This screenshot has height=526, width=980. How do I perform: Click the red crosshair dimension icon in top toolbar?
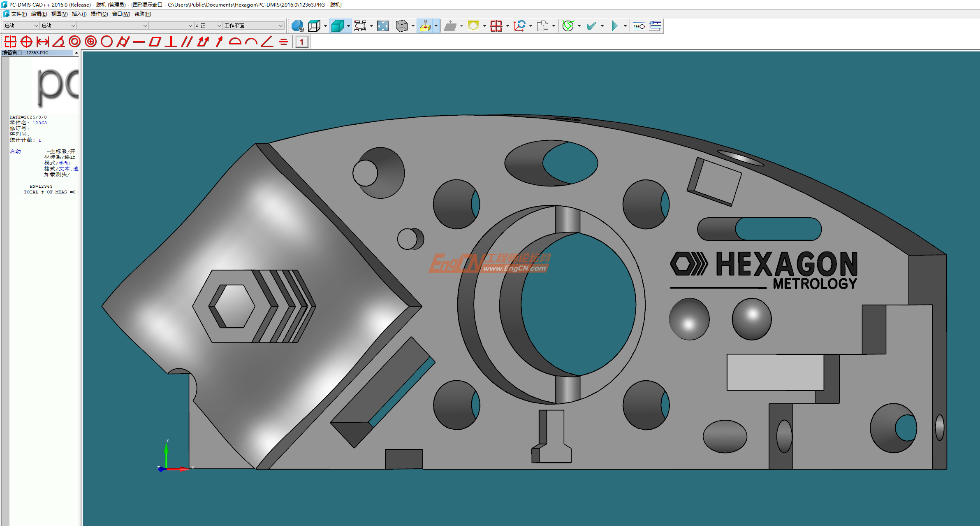(496, 26)
